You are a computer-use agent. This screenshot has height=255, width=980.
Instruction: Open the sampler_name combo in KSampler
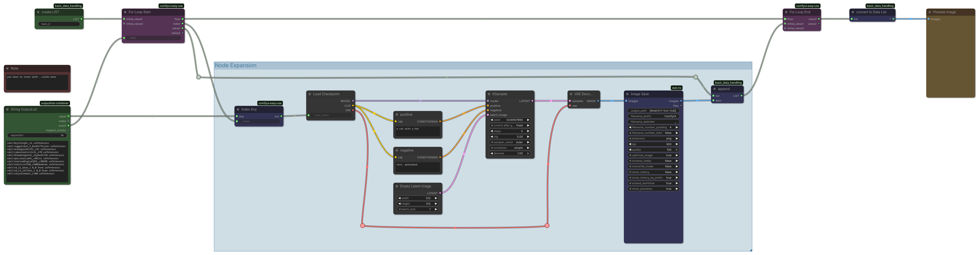[510, 142]
